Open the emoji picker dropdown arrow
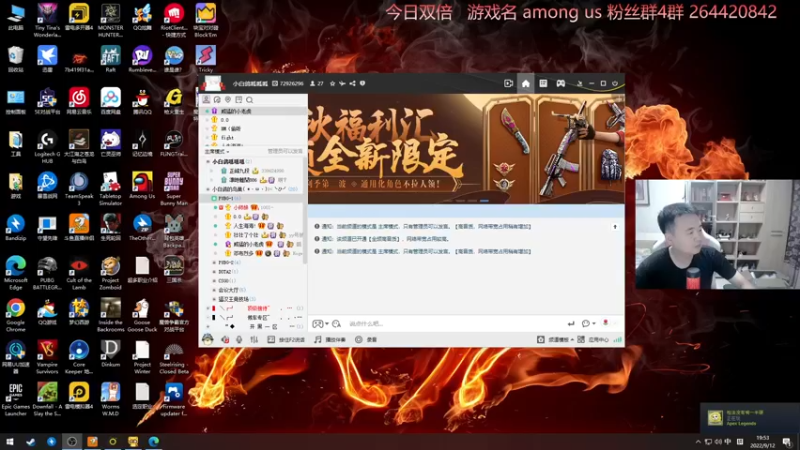Screen dimensions: 800x450 coord(327,324)
